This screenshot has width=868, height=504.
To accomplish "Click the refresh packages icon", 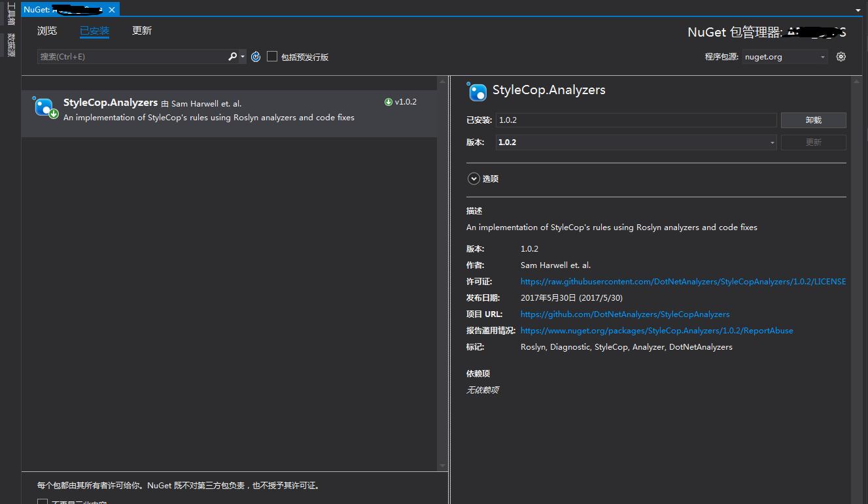I will [x=255, y=57].
